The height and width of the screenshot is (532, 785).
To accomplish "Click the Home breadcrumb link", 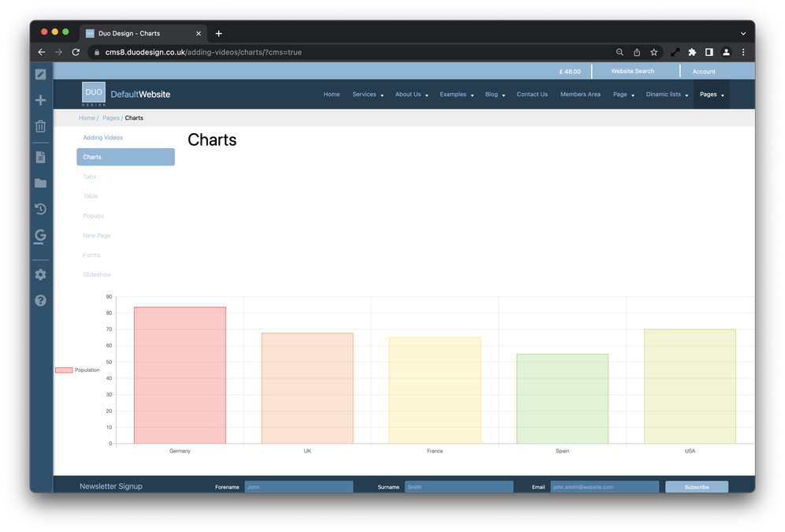I will pos(87,118).
